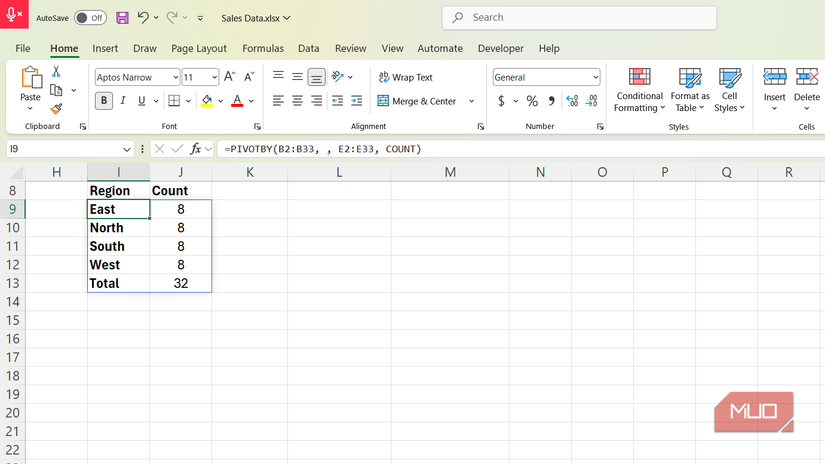Toggle Italic formatting
This screenshot has height=464, width=825.
123,100
